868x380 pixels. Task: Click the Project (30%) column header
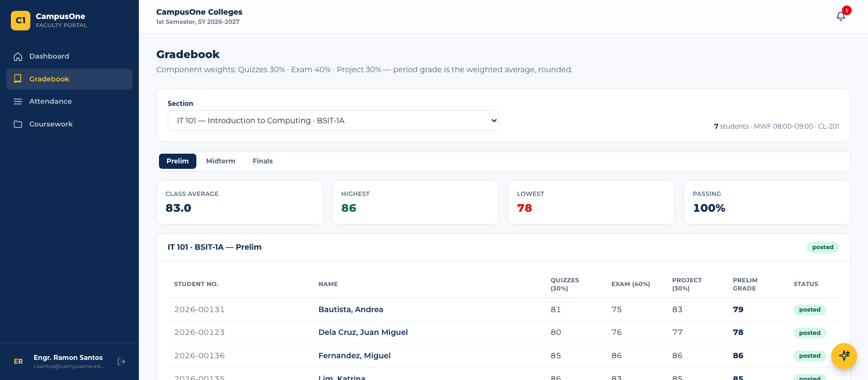[687, 284]
